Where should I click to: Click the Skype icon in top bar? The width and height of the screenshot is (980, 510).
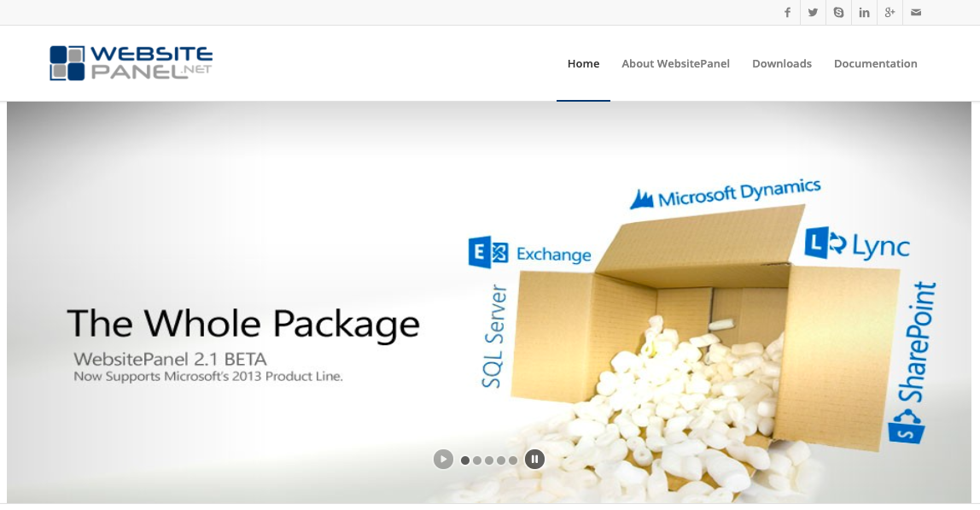point(839,13)
